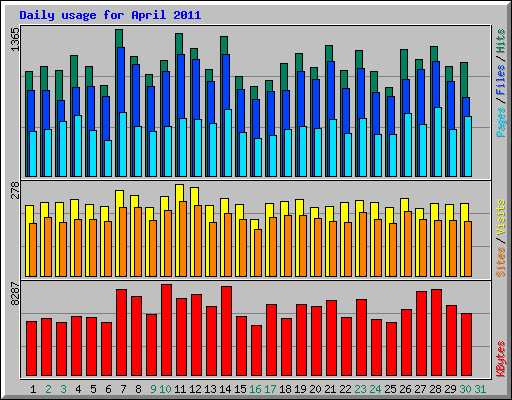Select day label 21 on the x-axis

point(330,389)
